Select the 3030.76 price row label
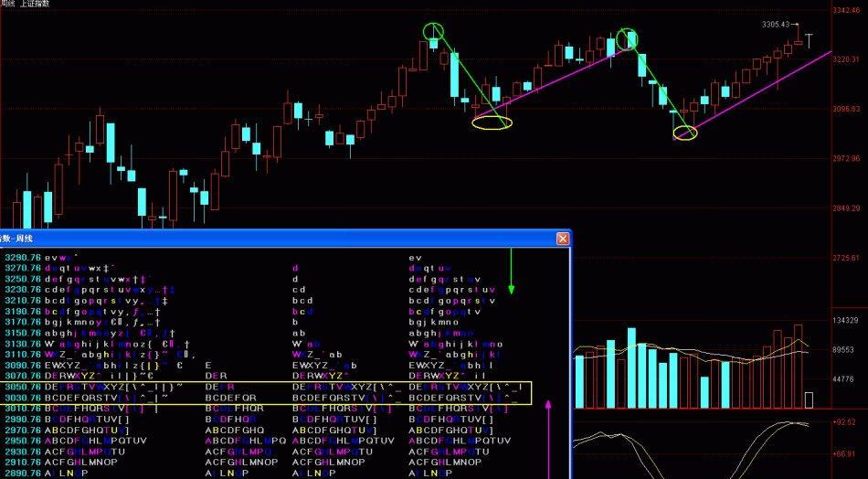Screen dimensions: 868x479 [23, 398]
